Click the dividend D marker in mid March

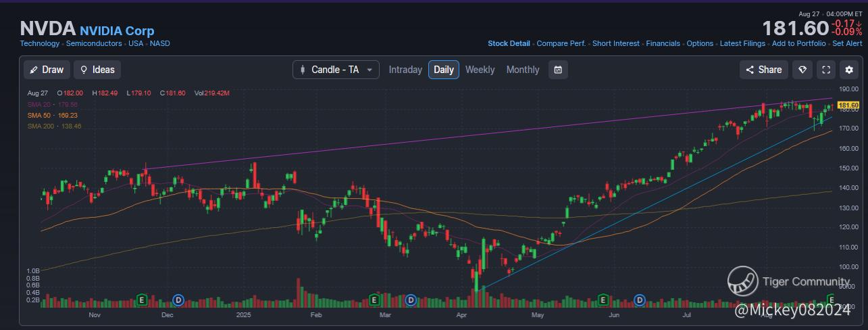click(411, 300)
